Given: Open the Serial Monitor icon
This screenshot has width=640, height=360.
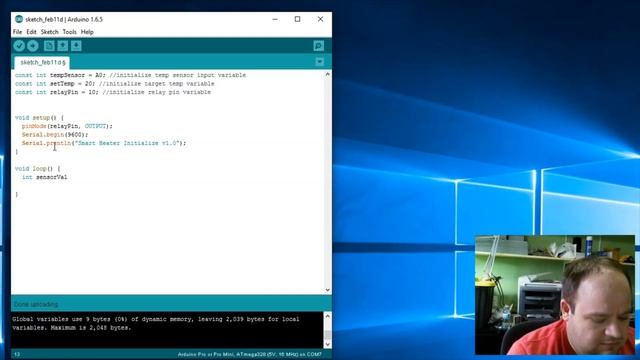Looking at the screenshot, I should [x=319, y=46].
